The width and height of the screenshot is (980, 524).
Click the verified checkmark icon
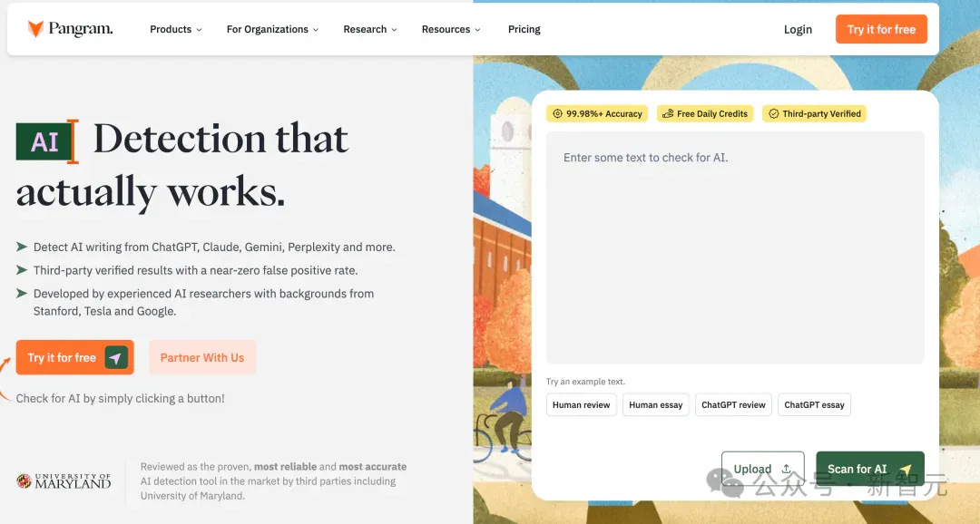pos(773,113)
